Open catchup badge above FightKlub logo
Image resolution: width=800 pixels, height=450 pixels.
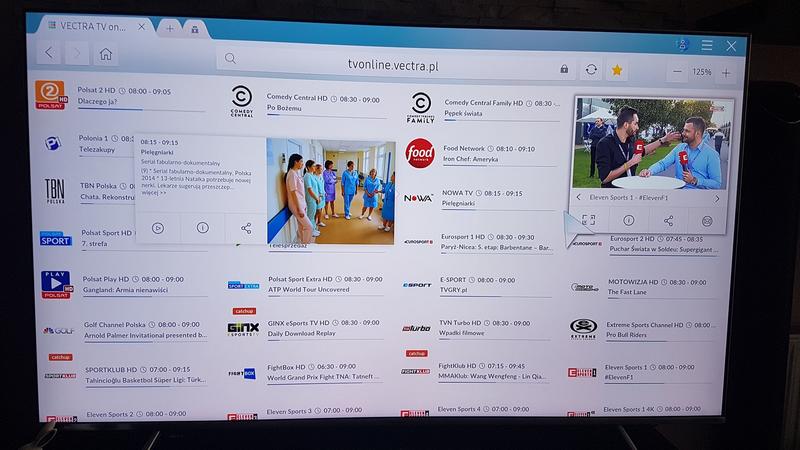click(x=417, y=353)
